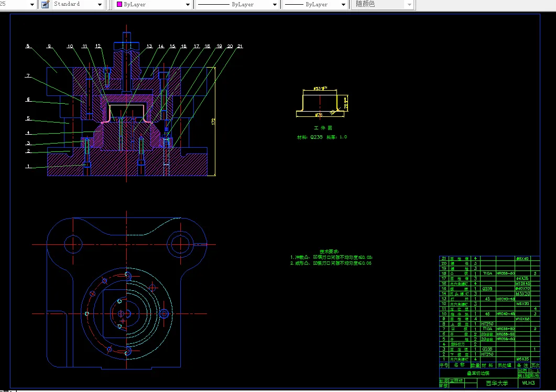556x392 pixels.
Task: Select part callout 5 in section view
Action: pyautogui.click(x=28, y=118)
